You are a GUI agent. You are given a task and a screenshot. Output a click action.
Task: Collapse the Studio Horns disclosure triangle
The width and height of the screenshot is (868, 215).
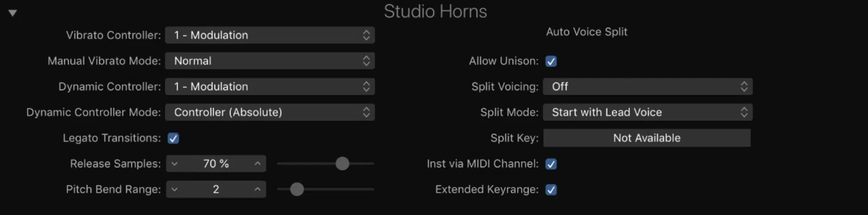click(13, 13)
